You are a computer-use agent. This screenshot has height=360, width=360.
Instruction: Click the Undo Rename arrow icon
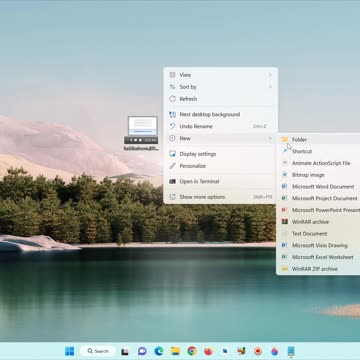tap(172, 126)
